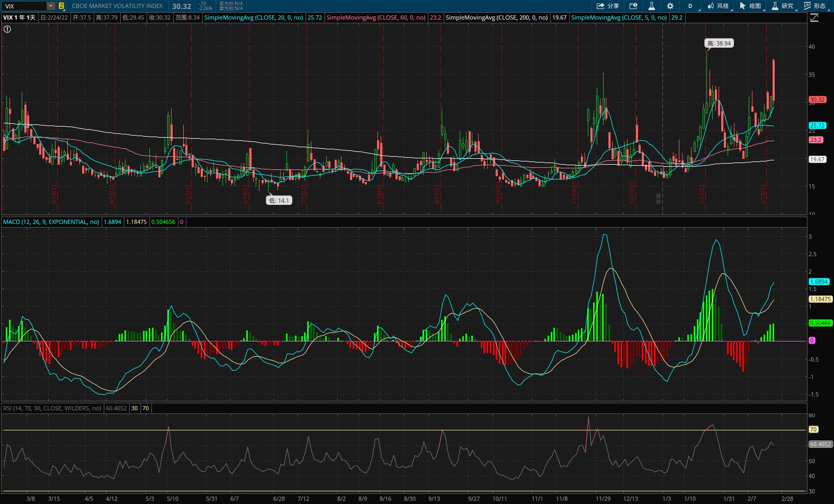Click the RSI study title label
Screen dimensions: 834x504
click(x=52, y=408)
